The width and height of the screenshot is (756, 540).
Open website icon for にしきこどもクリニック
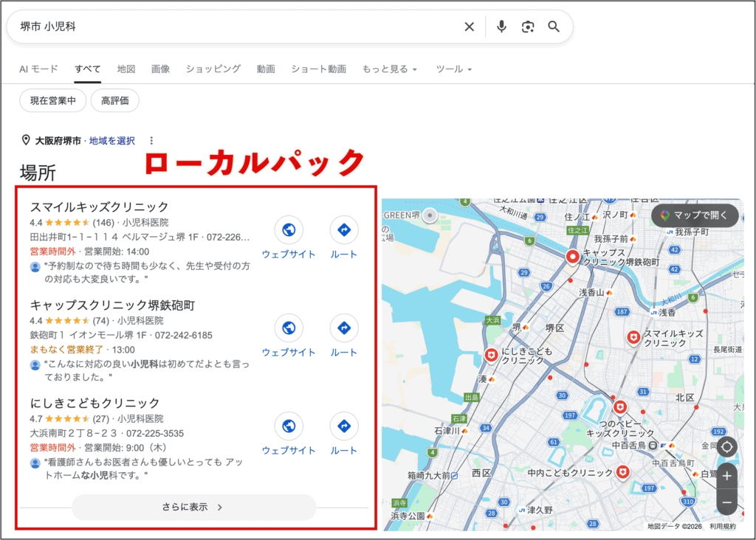click(289, 426)
